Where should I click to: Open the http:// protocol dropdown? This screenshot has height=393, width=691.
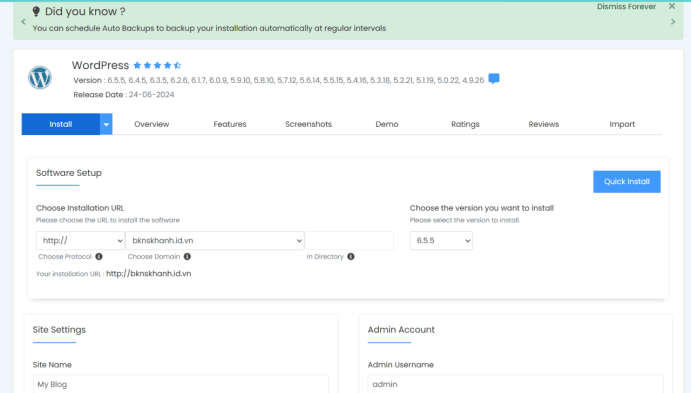[81, 241]
